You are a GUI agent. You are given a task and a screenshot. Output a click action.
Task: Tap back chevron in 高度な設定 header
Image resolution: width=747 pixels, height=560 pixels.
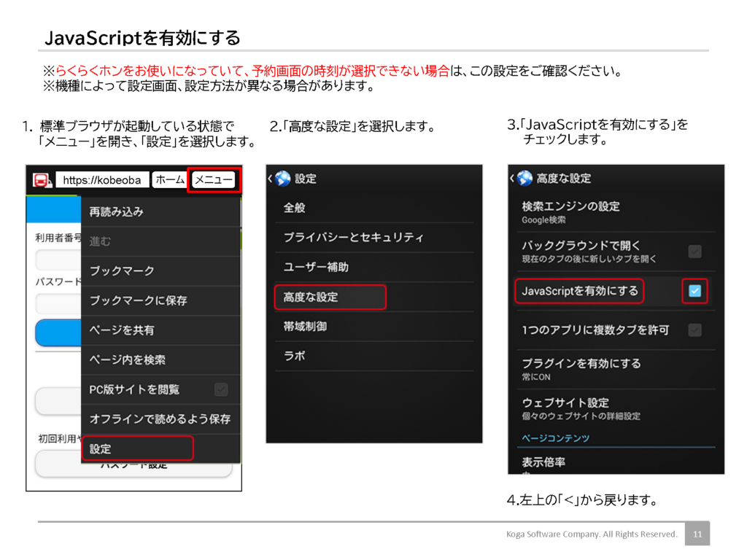point(512,179)
